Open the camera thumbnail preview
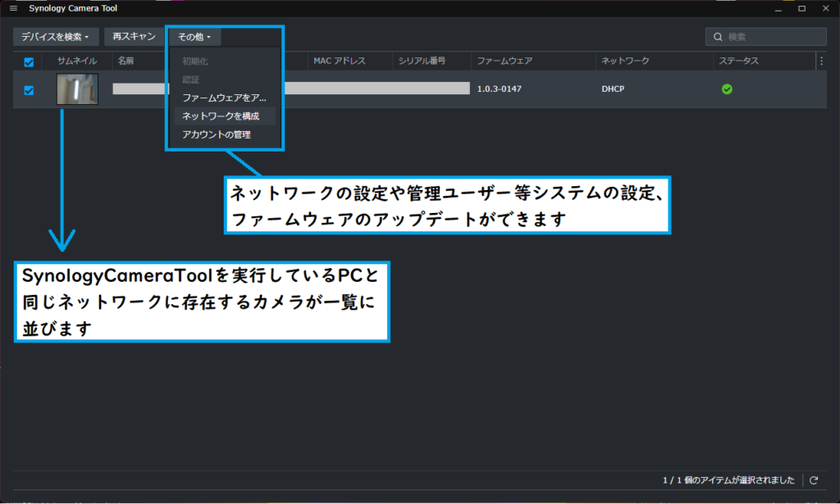This screenshot has width=840, height=504. click(x=78, y=89)
